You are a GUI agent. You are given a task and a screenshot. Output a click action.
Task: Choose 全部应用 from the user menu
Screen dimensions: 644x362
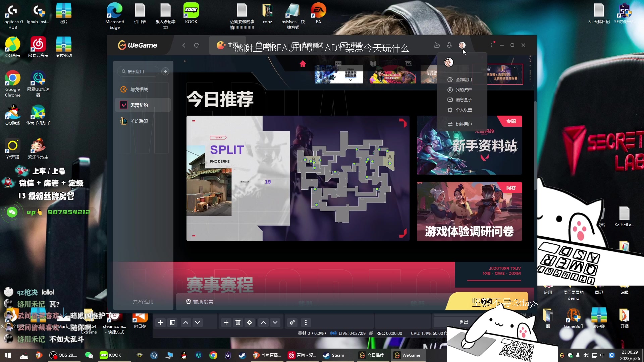tap(463, 80)
